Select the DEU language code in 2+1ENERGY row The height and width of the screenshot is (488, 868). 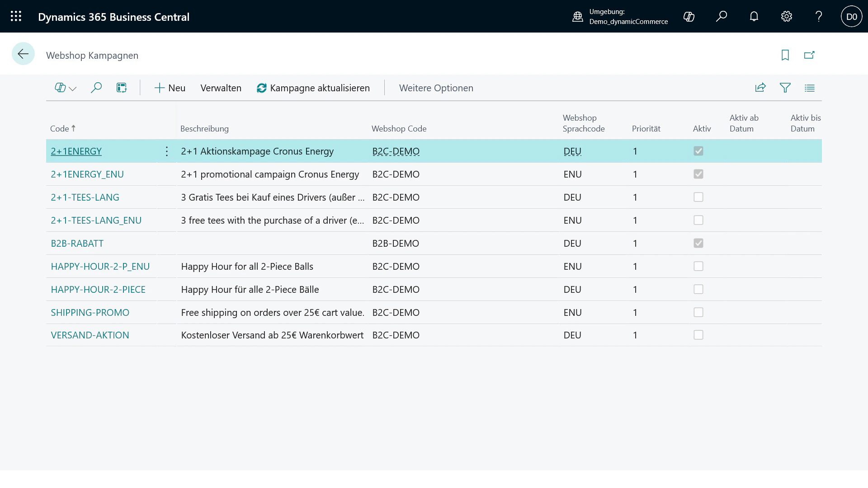(572, 151)
